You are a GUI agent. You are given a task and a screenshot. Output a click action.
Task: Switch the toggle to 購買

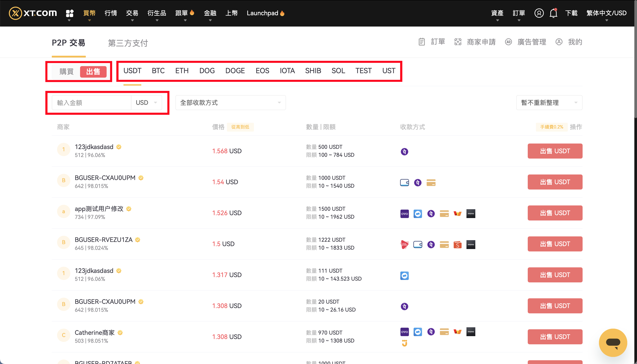67,72
